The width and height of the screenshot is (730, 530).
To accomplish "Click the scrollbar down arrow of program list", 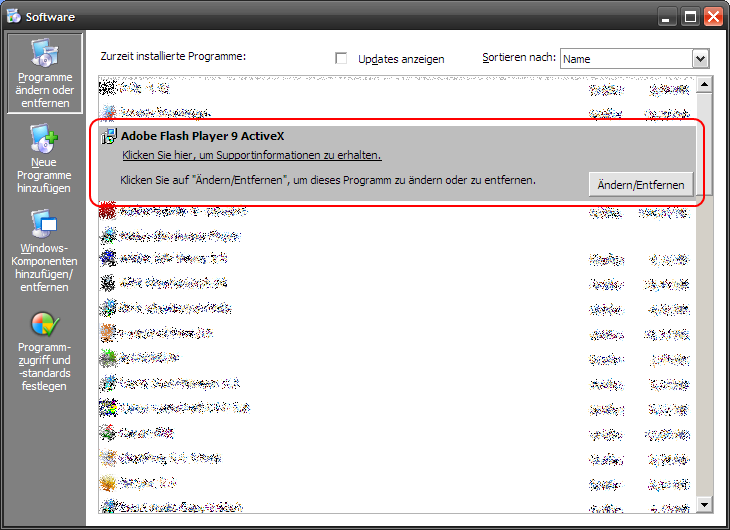I will 704,504.
